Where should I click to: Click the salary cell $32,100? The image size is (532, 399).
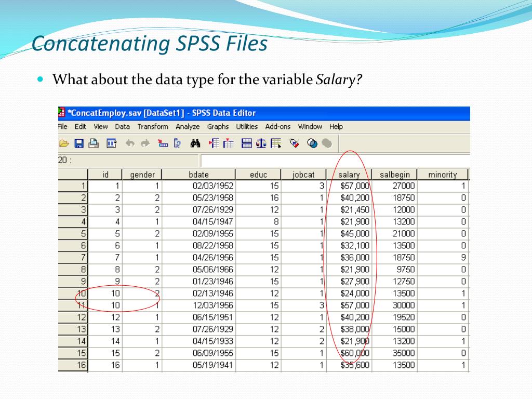tap(349, 246)
